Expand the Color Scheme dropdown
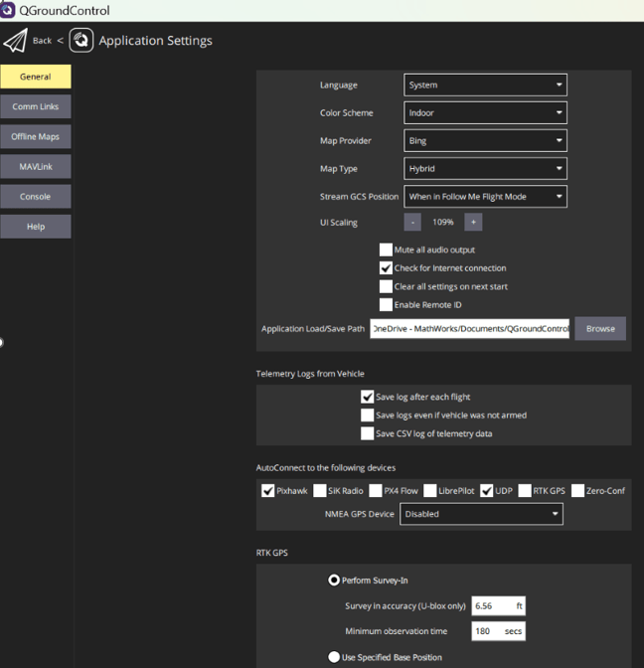 pyautogui.click(x=485, y=113)
